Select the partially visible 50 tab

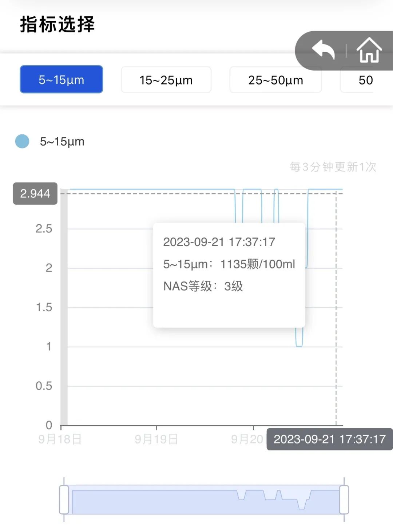tap(366, 80)
